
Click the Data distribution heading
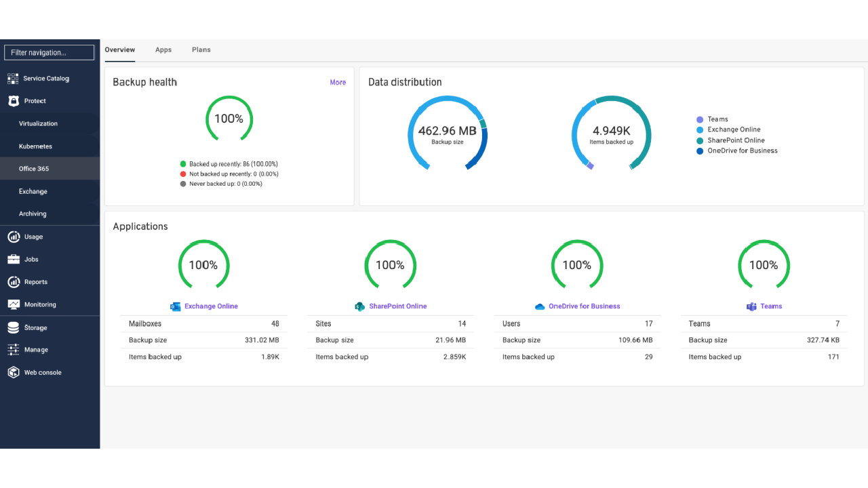405,82
